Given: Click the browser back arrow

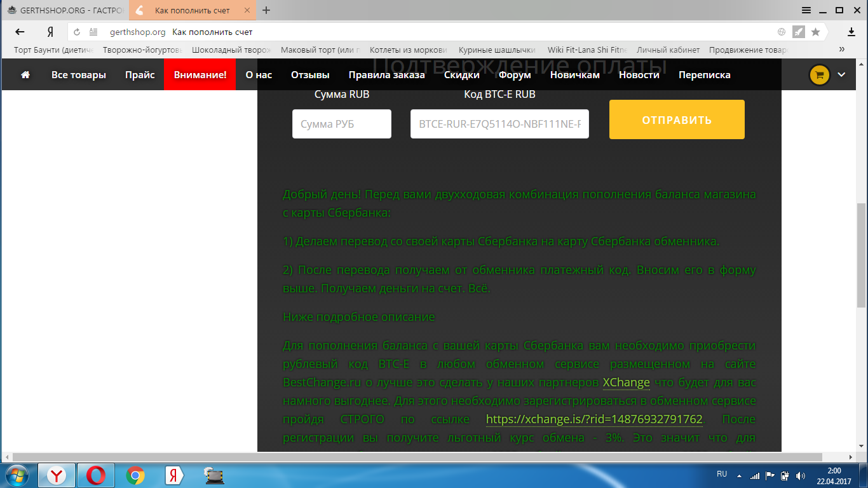Looking at the screenshot, I should click(x=20, y=32).
